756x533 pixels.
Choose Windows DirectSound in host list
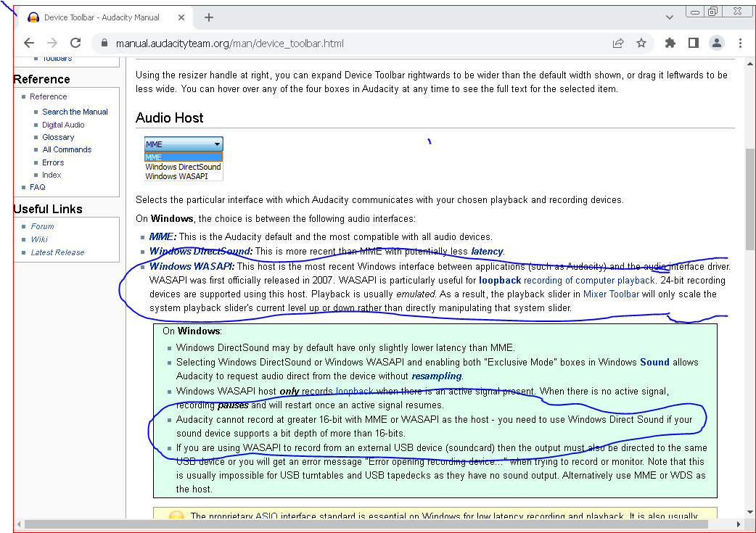click(184, 167)
